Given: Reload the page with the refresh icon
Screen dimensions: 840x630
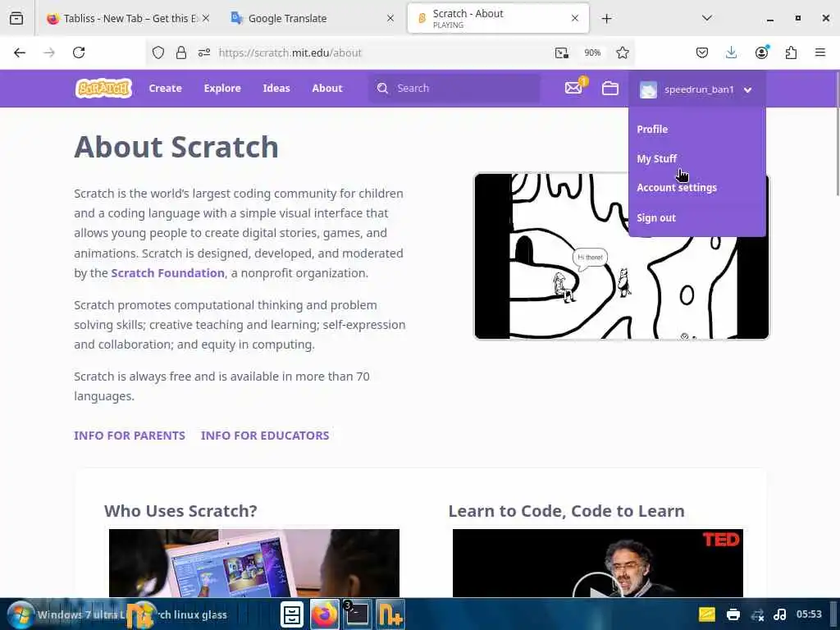Looking at the screenshot, I should point(79,52).
